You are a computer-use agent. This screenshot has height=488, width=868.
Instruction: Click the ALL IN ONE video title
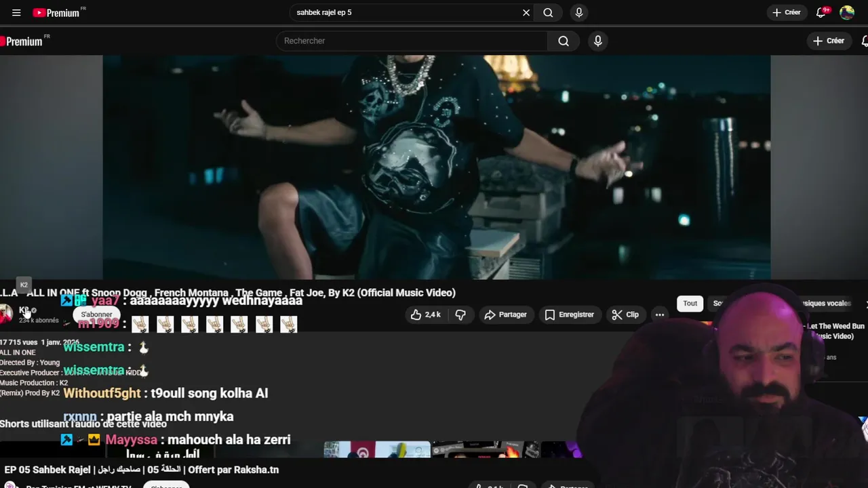pos(228,293)
